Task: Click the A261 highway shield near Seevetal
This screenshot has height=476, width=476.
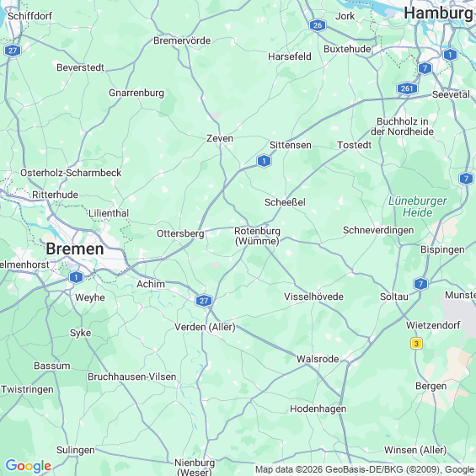Action: (x=407, y=88)
